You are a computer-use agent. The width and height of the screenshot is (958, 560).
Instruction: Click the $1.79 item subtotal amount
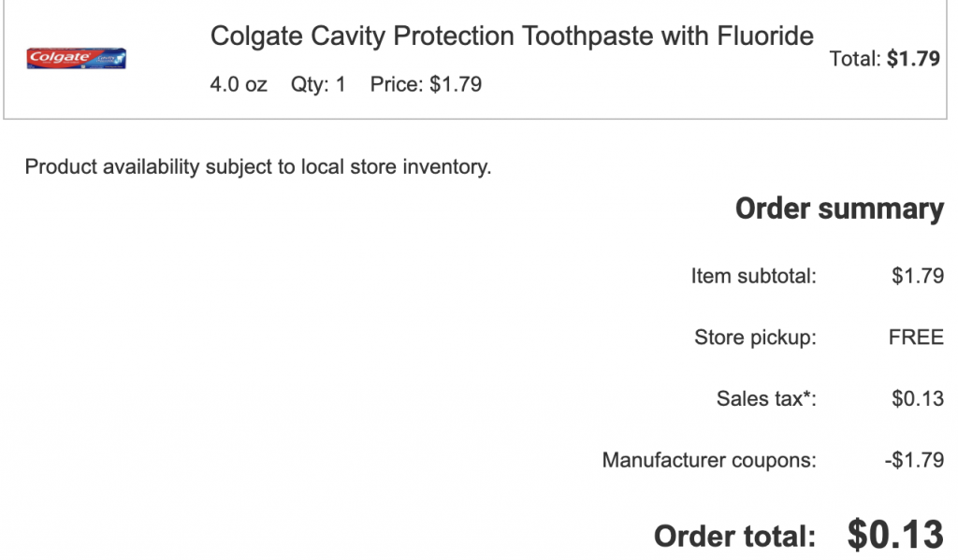[x=918, y=276]
